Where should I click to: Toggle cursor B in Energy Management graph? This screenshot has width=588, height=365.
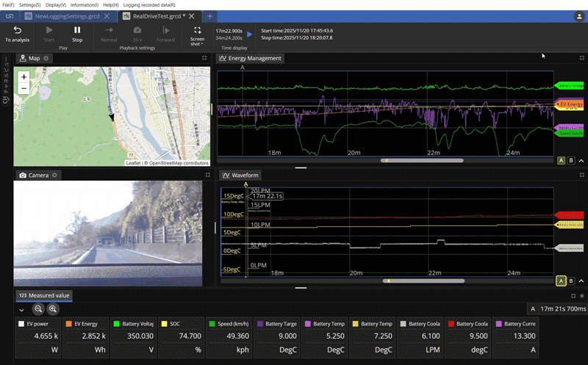pos(571,160)
